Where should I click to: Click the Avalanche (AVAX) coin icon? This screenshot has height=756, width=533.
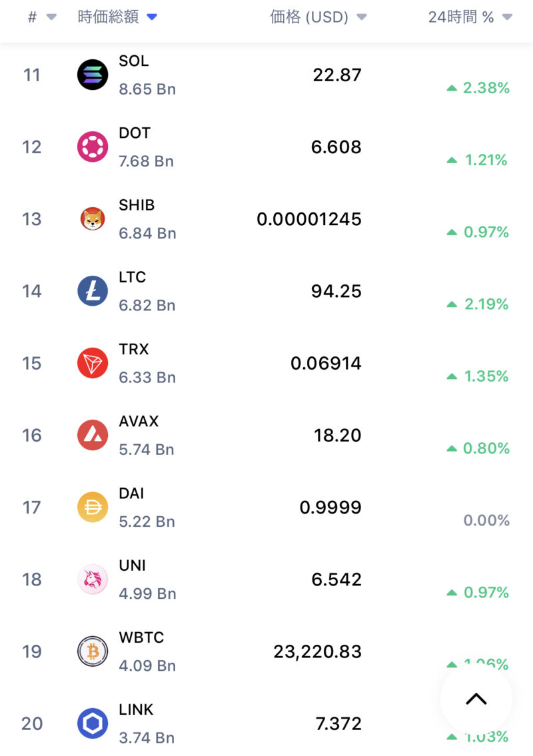coord(93,435)
